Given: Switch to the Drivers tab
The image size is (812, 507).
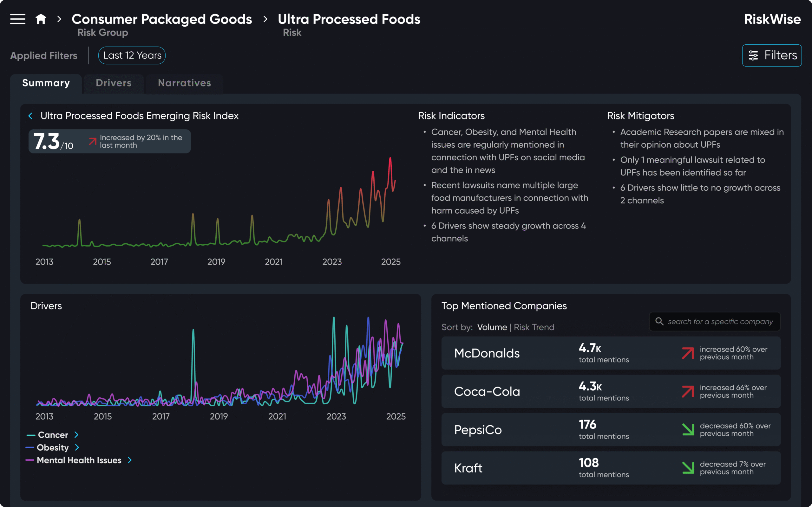Looking at the screenshot, I should click(114, 83).
